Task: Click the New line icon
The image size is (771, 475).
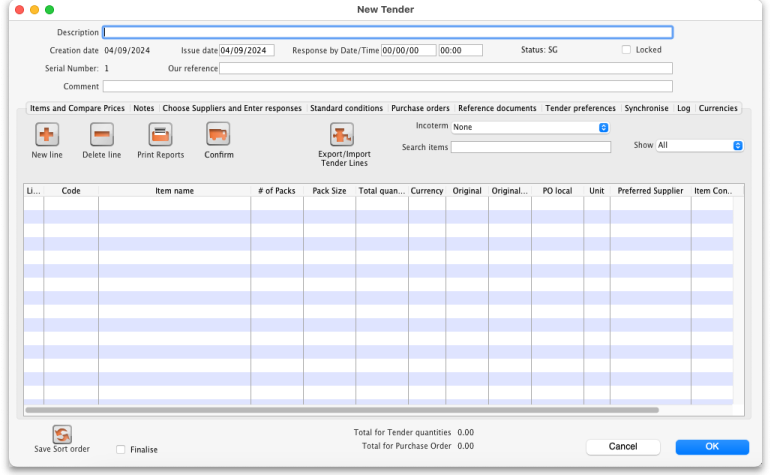Action: [47, 134]
